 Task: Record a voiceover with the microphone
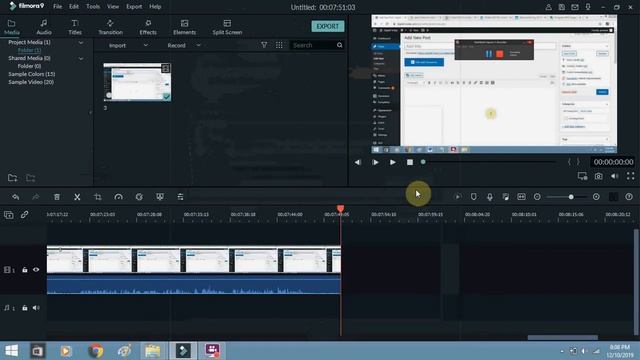[x=489, y=197]
